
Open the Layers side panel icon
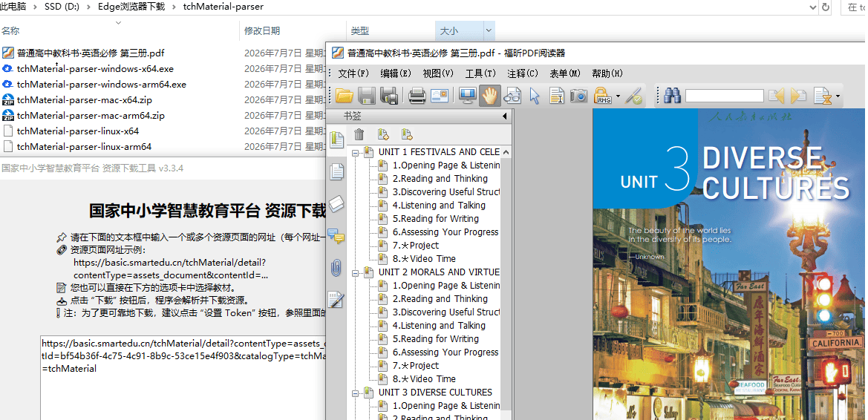click(x=336, y=204)
